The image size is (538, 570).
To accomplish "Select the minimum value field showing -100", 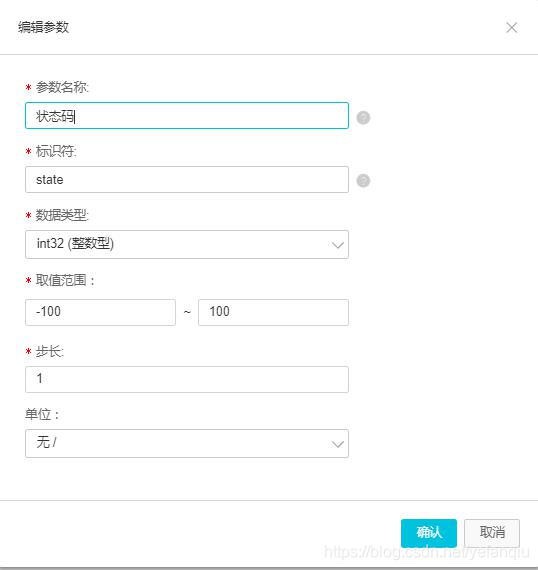I will (100, 312).
